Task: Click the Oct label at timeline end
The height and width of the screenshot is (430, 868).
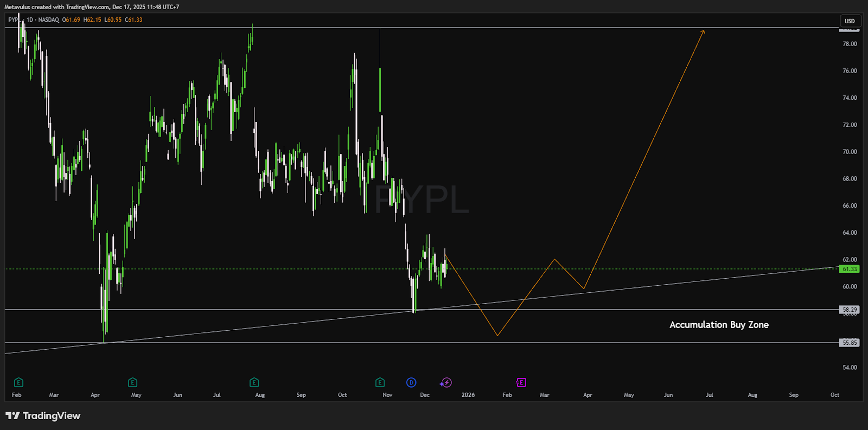Action: pos(834,395)
